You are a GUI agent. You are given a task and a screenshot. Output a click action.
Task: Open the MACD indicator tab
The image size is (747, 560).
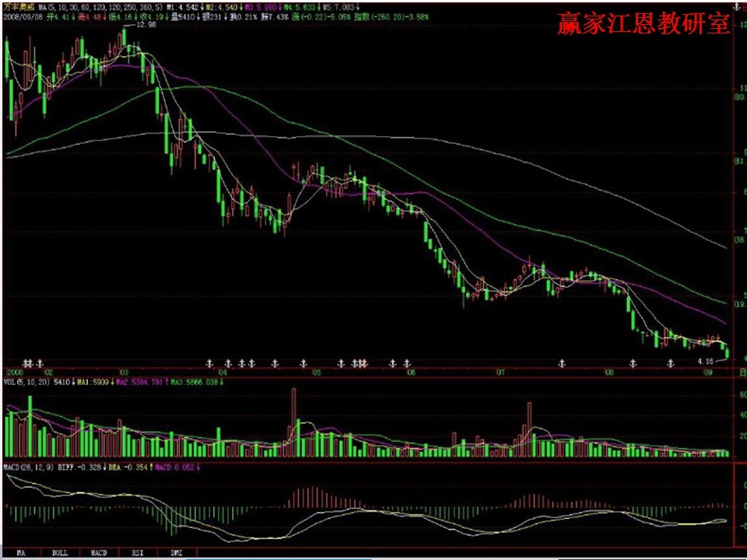click(99, 553)
